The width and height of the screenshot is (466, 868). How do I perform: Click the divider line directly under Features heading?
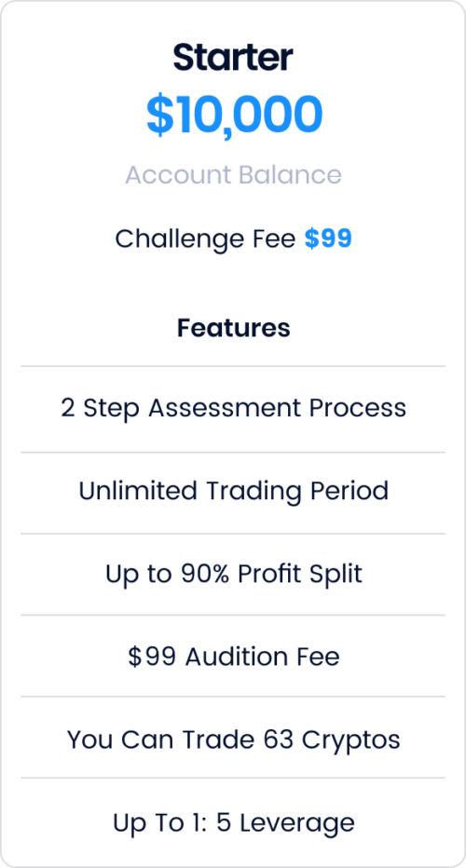tap(233, 366)
